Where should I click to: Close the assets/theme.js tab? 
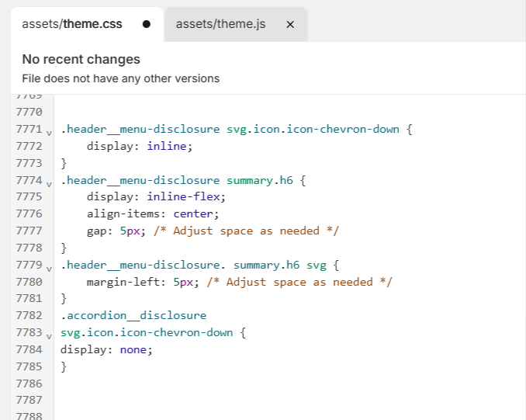(290, 24)
